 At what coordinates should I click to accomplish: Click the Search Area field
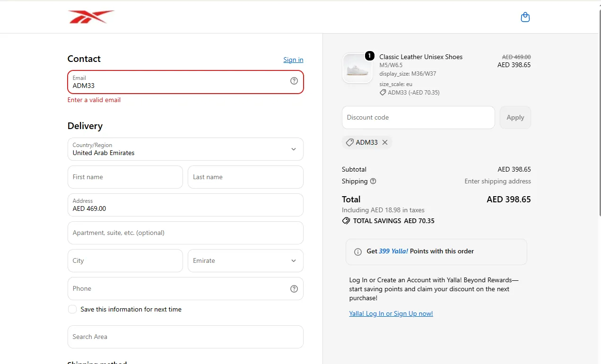pyautogui.click(x=185, y=337)
